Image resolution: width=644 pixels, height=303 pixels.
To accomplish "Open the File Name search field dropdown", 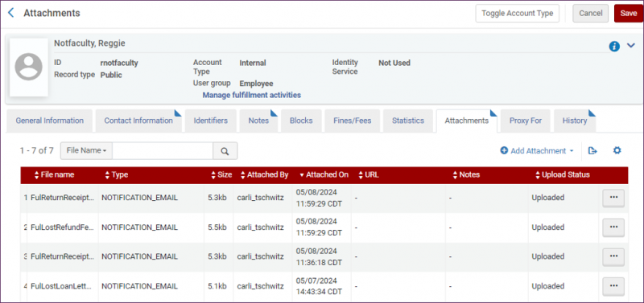I will point(86,151).
